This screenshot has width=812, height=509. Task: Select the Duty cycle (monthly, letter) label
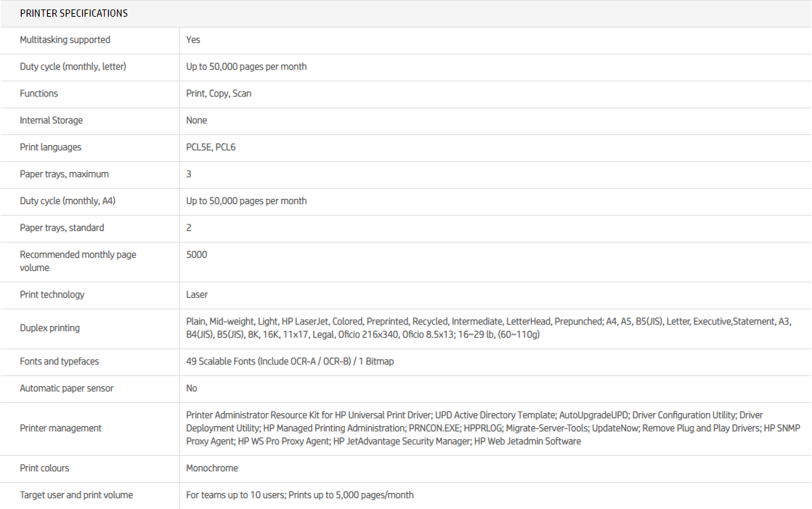pyautogui.click(x=73, y=67)
